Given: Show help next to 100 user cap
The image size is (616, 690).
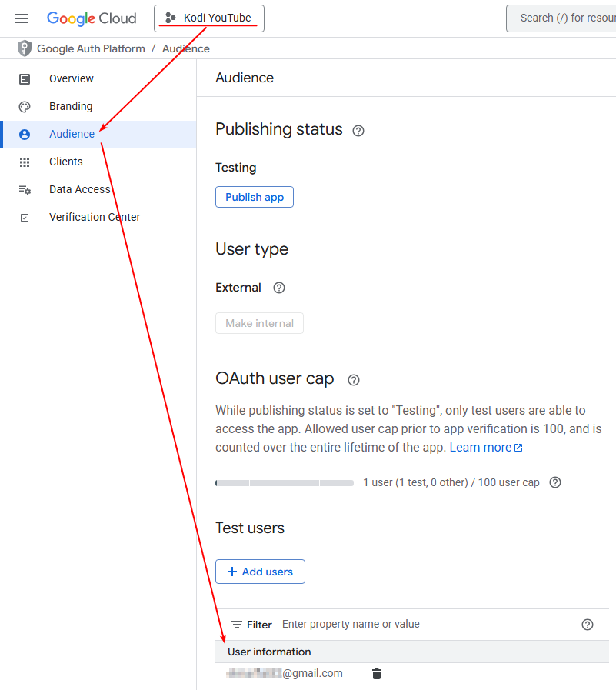Looking at the screenshot, I should point(555,482).
